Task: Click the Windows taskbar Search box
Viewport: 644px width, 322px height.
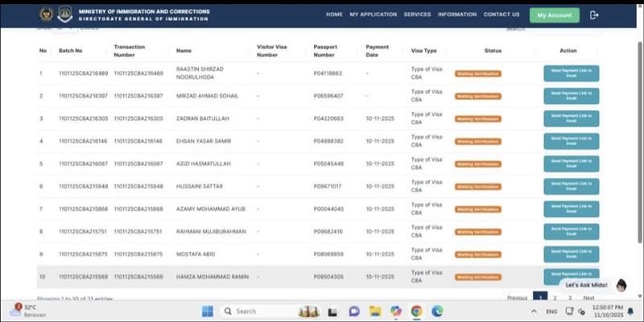Action: point(258,311)
